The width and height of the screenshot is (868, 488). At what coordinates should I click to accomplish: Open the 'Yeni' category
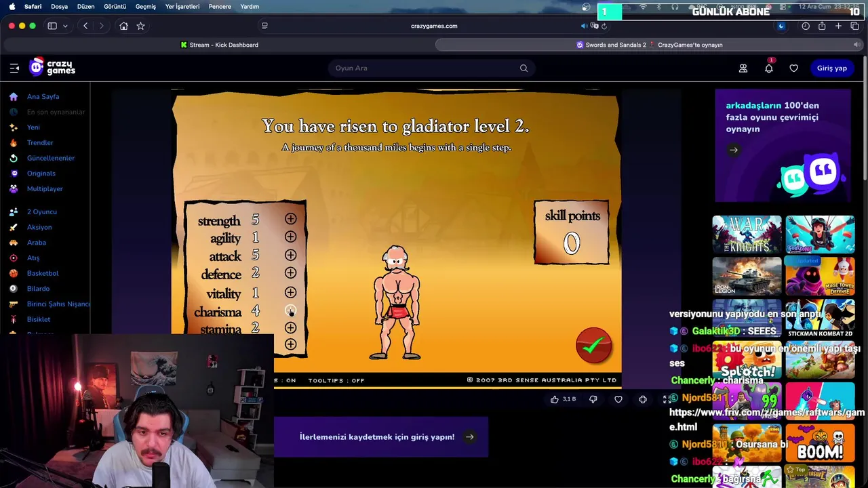click(33, 127)
